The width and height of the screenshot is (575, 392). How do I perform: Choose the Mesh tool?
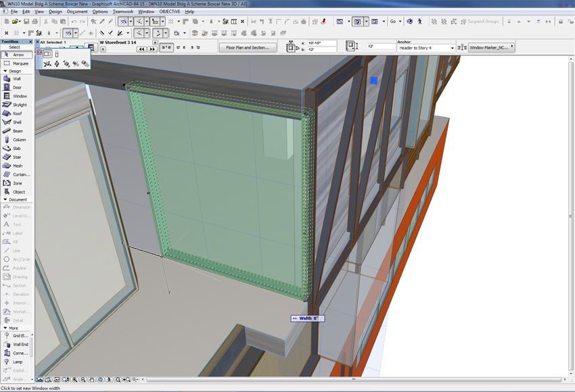[17, 166]
